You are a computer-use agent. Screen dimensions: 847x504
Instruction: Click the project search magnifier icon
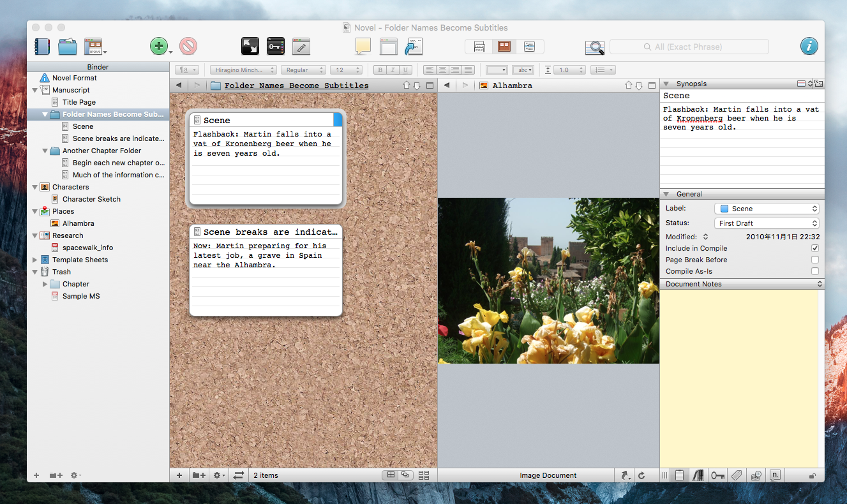point(594,47)
